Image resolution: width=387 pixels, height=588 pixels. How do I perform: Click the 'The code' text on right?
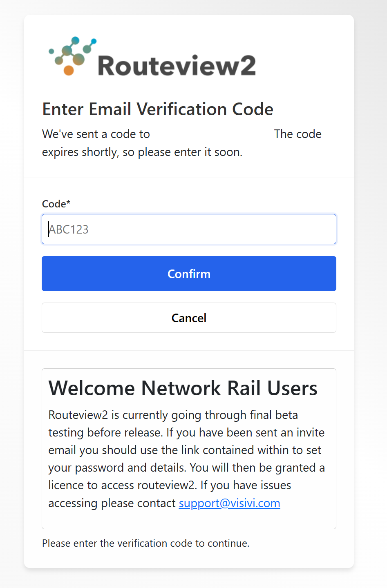298,134
